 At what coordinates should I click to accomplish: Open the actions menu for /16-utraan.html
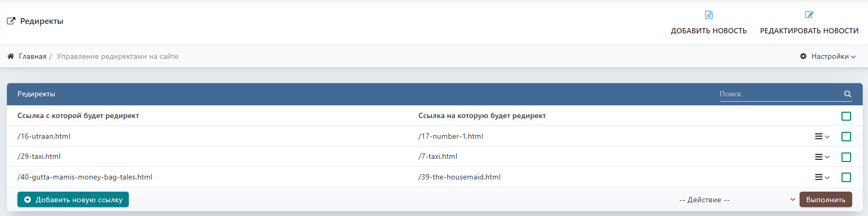[x=822, y=137]
